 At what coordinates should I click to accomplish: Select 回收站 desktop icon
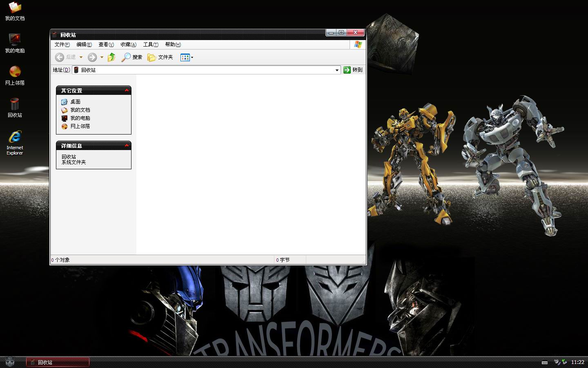15,108
